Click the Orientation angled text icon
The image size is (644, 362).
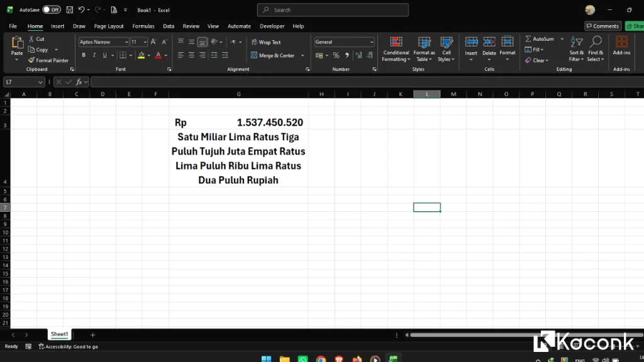[214, 41]
